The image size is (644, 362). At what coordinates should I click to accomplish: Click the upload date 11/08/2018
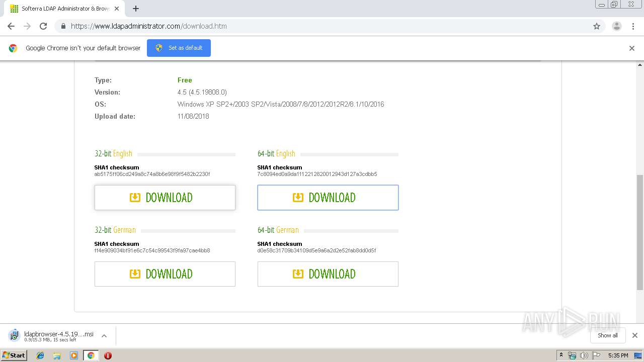[x=193, y=116]
